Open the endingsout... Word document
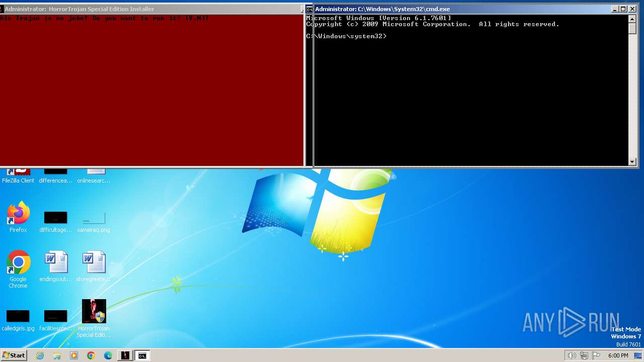The height and width of the screenshot is (362, 644). (x=55, y=266)
